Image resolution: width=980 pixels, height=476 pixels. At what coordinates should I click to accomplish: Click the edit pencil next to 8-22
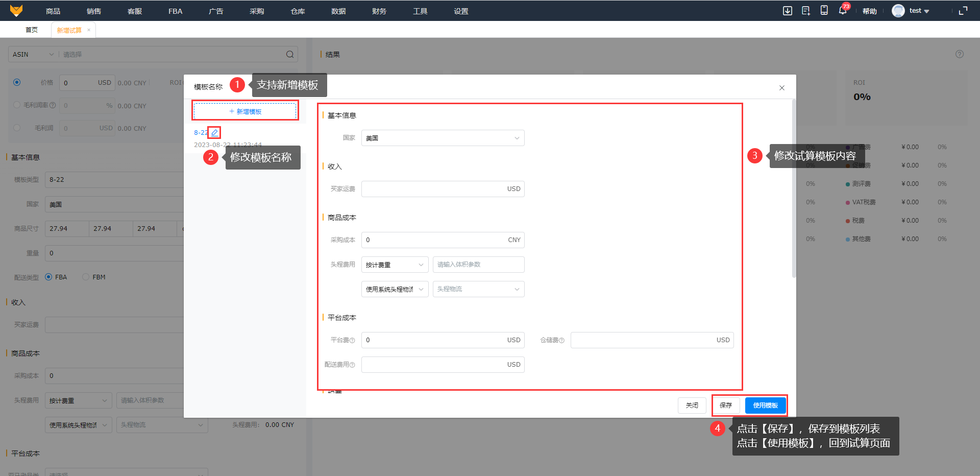[214, 132]
